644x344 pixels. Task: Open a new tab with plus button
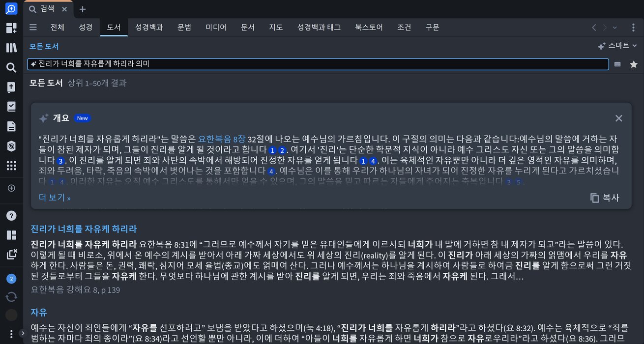coord(82,9)
